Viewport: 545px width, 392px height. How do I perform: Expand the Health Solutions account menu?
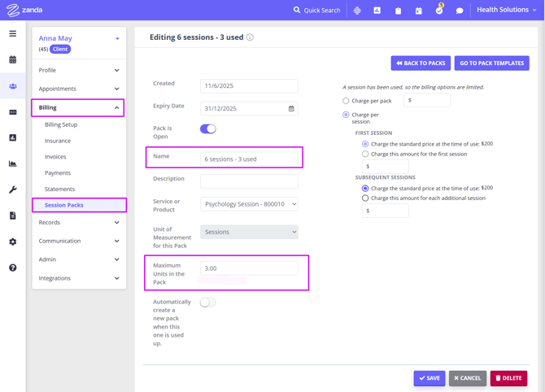click(506, 10)
